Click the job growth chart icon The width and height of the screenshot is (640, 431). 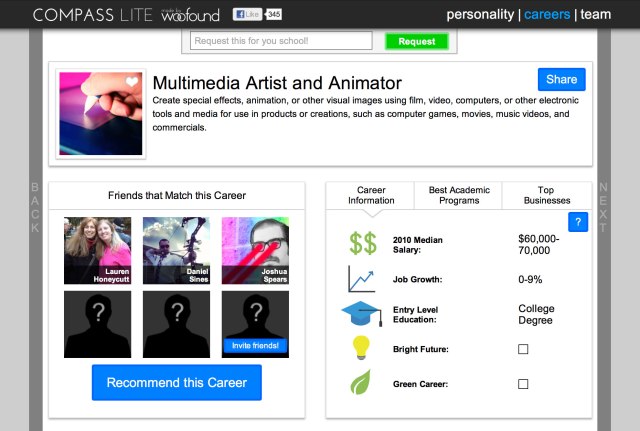tap(361, 279)
